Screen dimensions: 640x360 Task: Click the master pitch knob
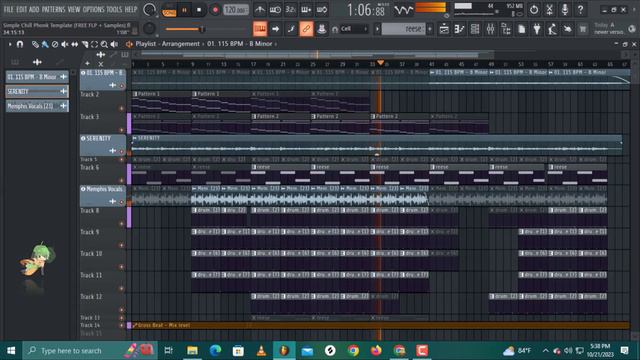(x=149, y=29)
